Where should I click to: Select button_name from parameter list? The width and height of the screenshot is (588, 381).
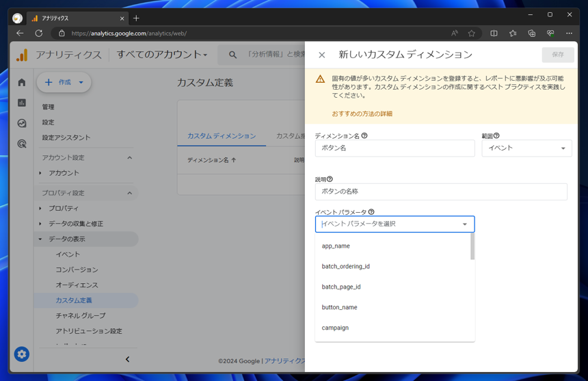pyautogui.click(x=392, y=307)
